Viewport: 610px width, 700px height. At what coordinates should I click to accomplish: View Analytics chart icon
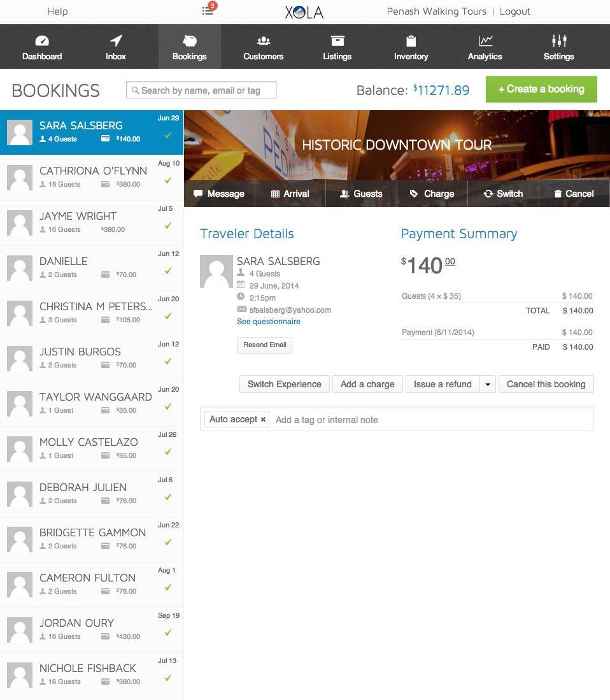point(485,41)
